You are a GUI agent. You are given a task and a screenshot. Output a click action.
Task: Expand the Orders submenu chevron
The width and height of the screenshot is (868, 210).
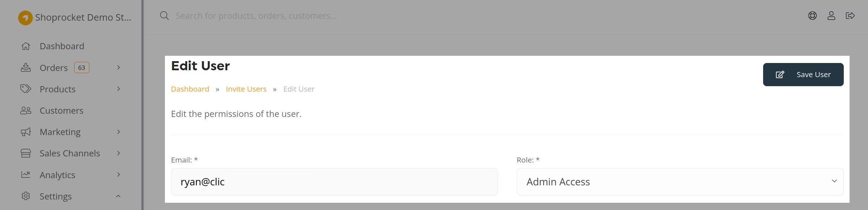point(118,67)
